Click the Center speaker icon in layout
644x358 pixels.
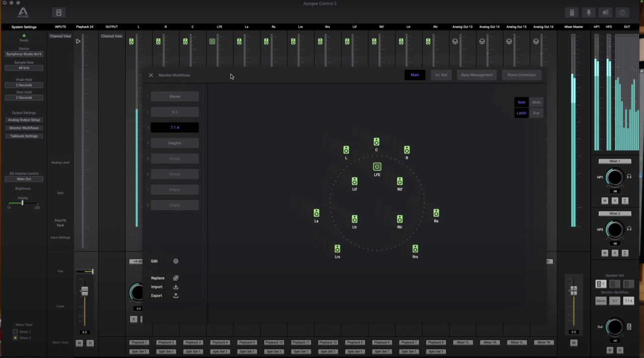pyautogui.click(x=376, y=142)
